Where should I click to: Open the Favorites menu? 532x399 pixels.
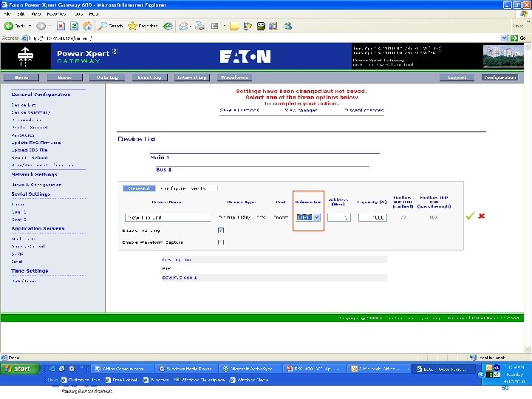pyautogui.click(x=56, y=14)
